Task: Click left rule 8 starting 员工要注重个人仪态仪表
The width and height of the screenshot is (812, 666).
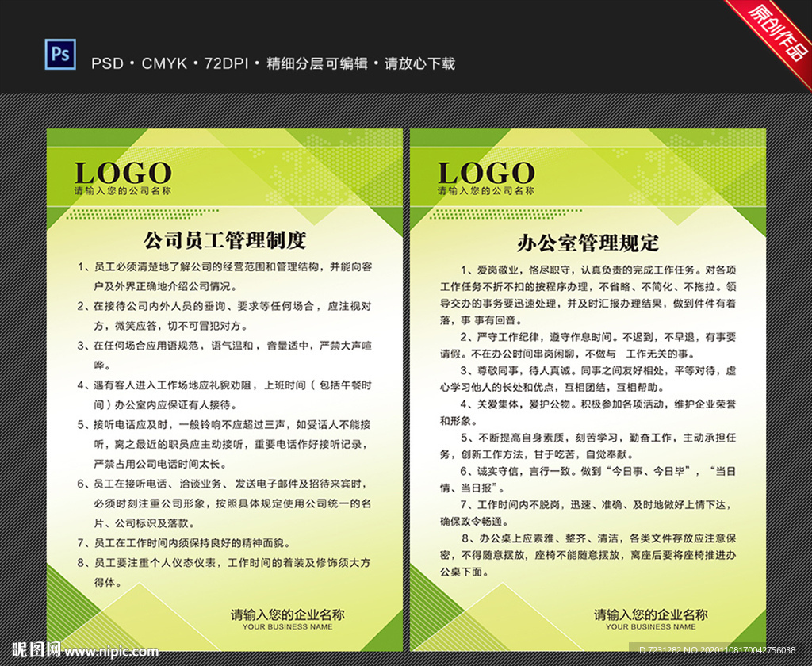Action: 224,572
